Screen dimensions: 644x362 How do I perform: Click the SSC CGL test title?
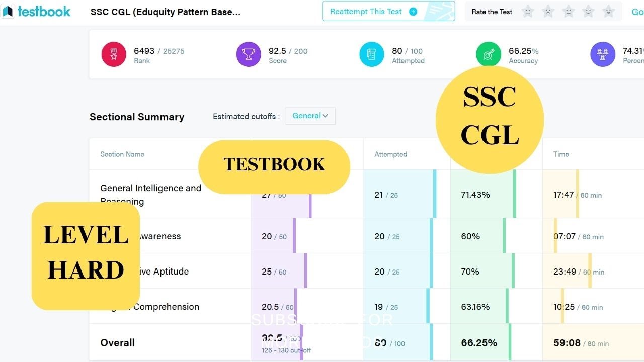(166, 12)
